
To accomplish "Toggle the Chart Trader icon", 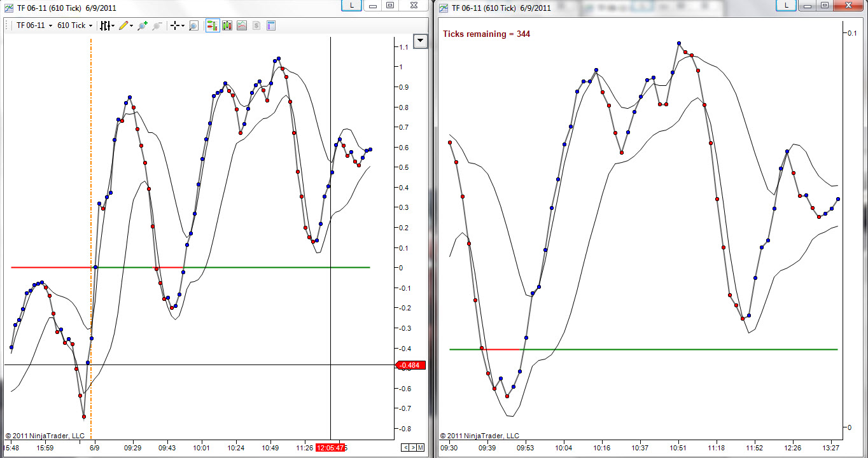I will (213, 25).
